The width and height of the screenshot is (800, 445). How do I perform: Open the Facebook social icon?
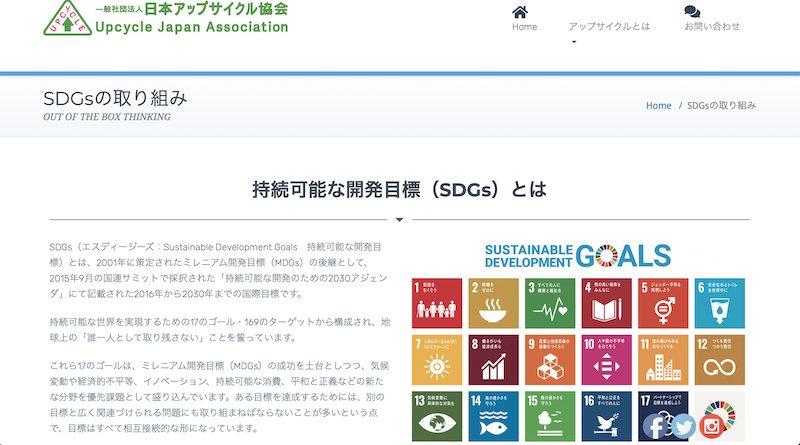pyautogui.click(x=657, y=425)
